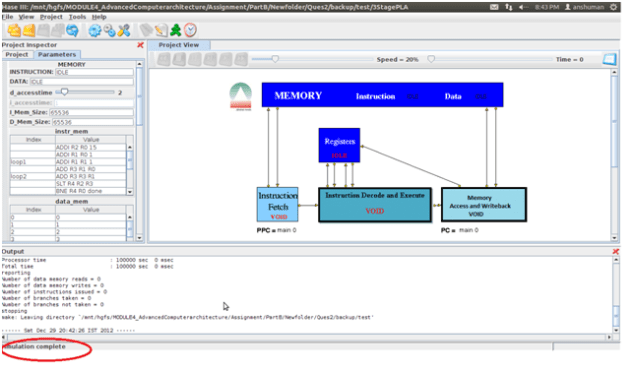
Task: Click the fast-forward playback button
Action: pyautogui.click(x=241, y=60)
